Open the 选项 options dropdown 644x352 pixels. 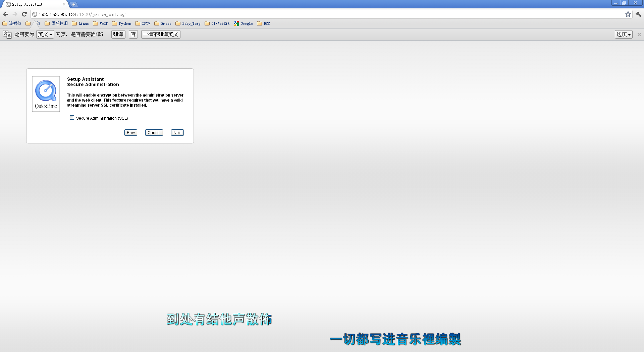click(x=624, y=34)
